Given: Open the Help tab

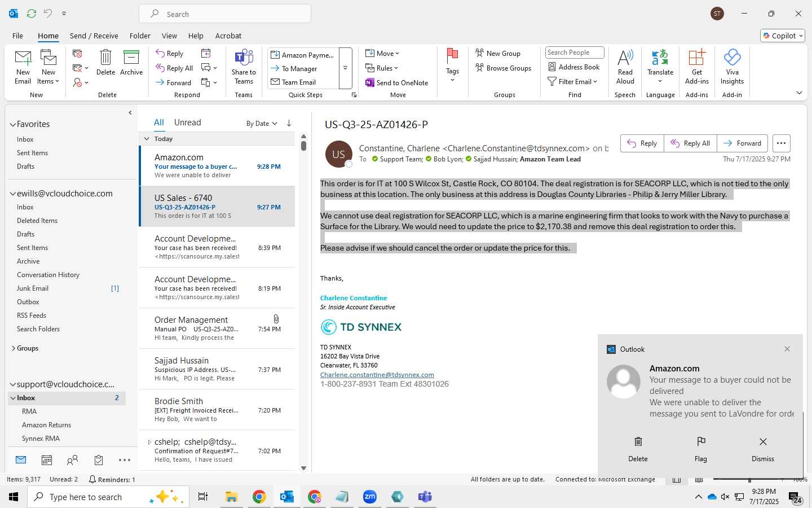Looking at the screenshot, I should [196, 36].
